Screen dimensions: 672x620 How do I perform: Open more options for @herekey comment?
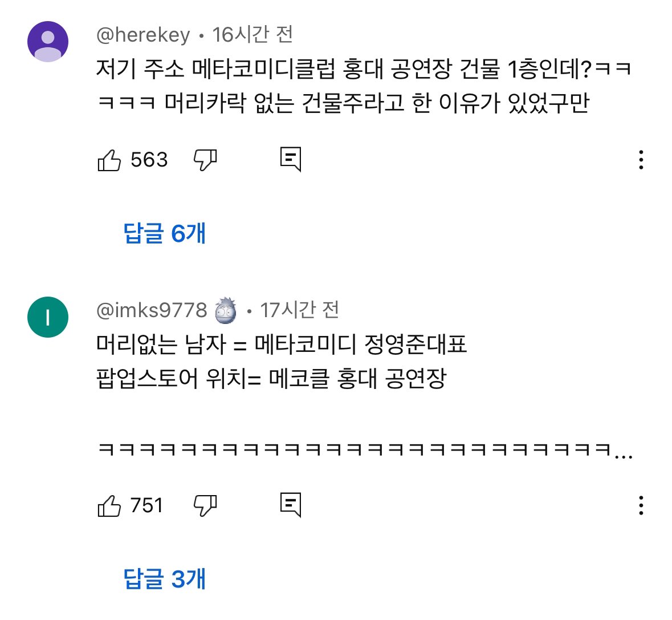[x=641, y=160]
